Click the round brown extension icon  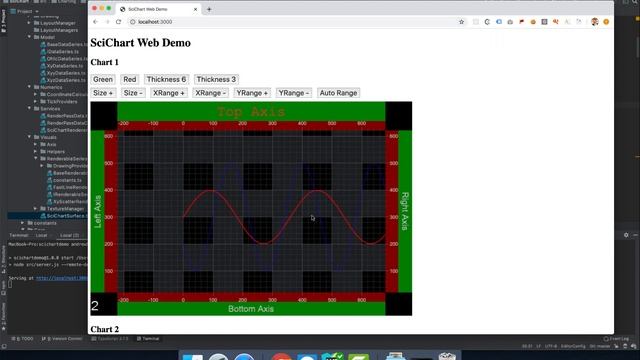tap(533, 22)
